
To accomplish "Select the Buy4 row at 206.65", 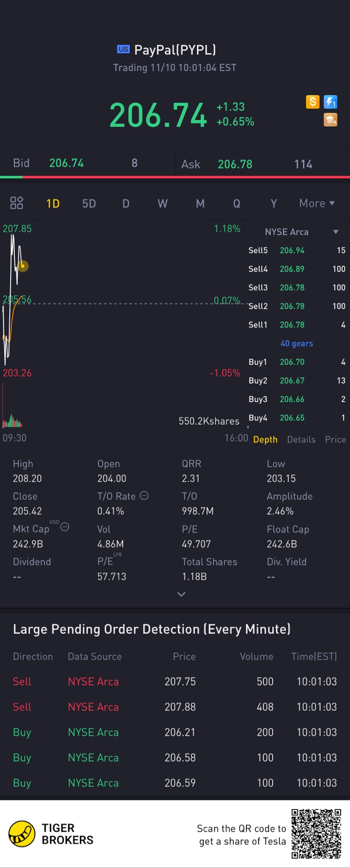I will coord(297,418).
